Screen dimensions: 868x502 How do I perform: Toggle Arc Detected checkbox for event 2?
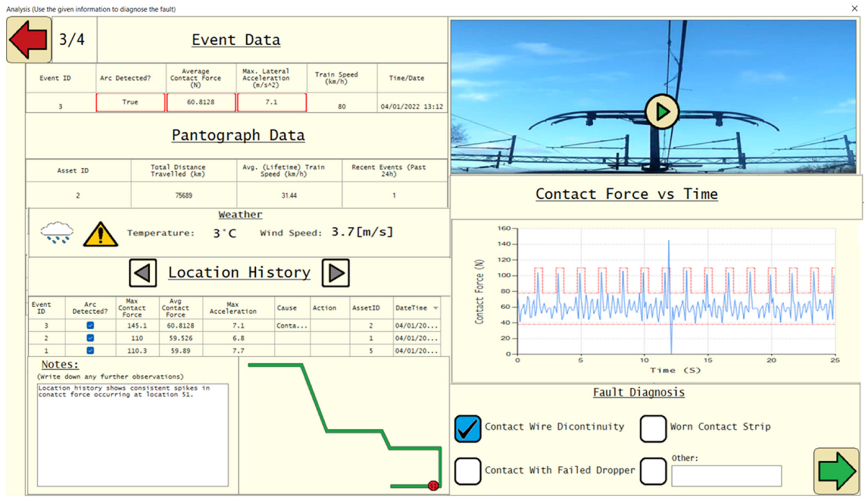point(90,338)
